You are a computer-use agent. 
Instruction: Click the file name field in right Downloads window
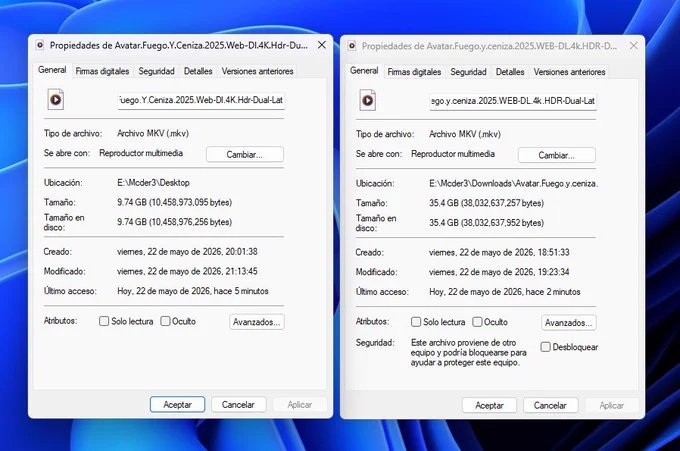coord(513,101)
